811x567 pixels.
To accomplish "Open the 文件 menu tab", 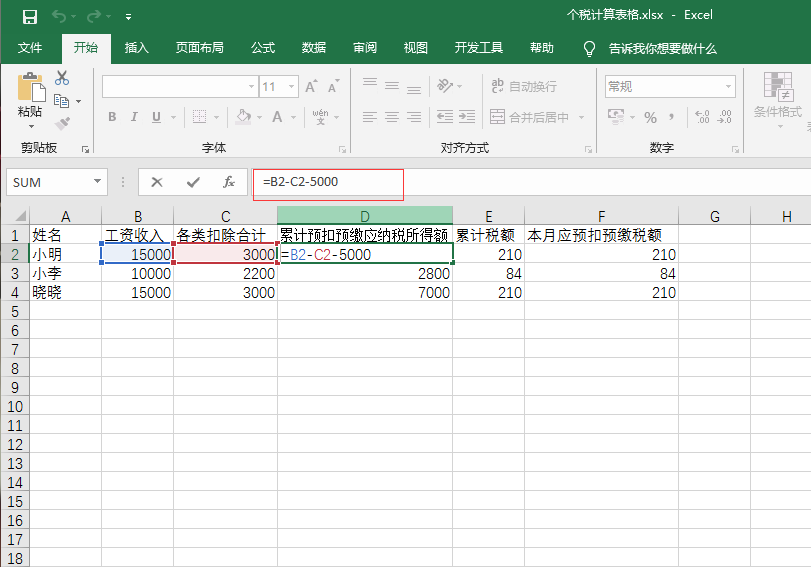I will click(29, 48).
